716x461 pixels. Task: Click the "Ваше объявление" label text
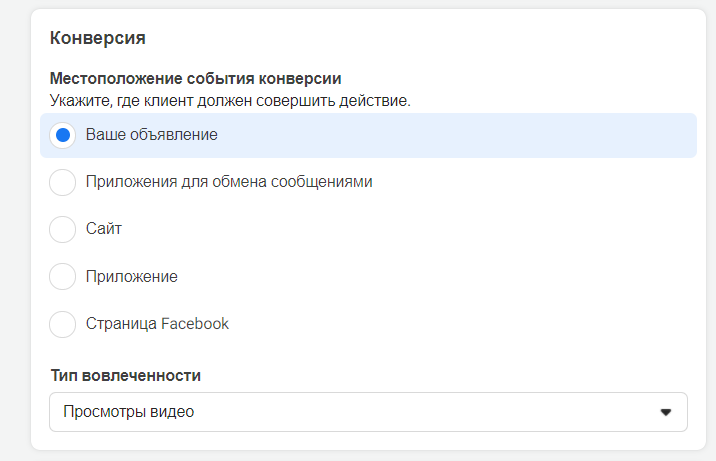point(151,134)
